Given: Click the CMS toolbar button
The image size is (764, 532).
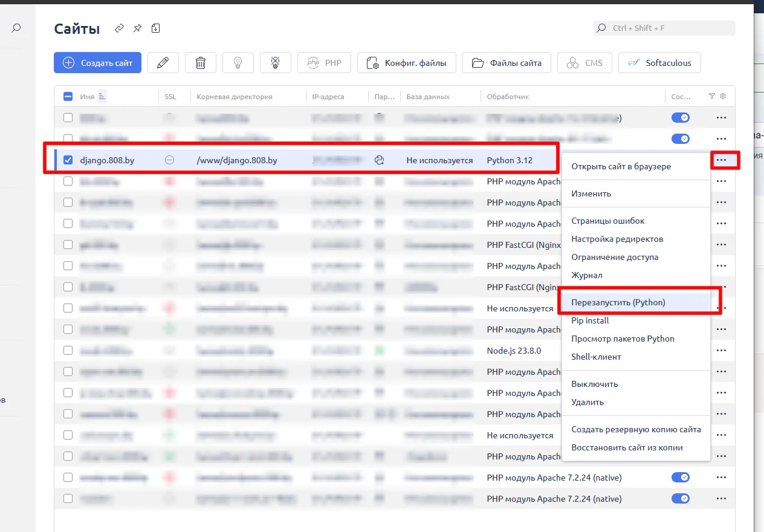Looking at the screenshot, I should tap(584, 63).
